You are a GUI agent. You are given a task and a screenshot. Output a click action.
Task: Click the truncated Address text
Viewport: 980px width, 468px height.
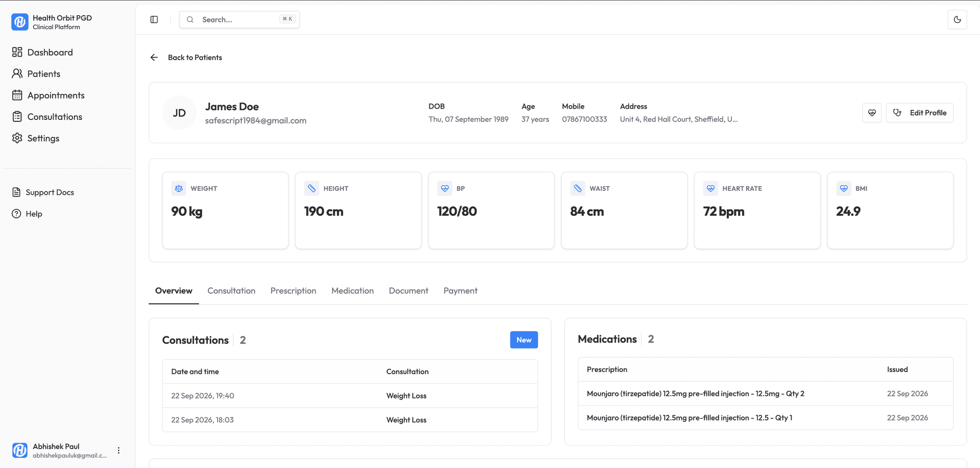(x=678, y=119)
